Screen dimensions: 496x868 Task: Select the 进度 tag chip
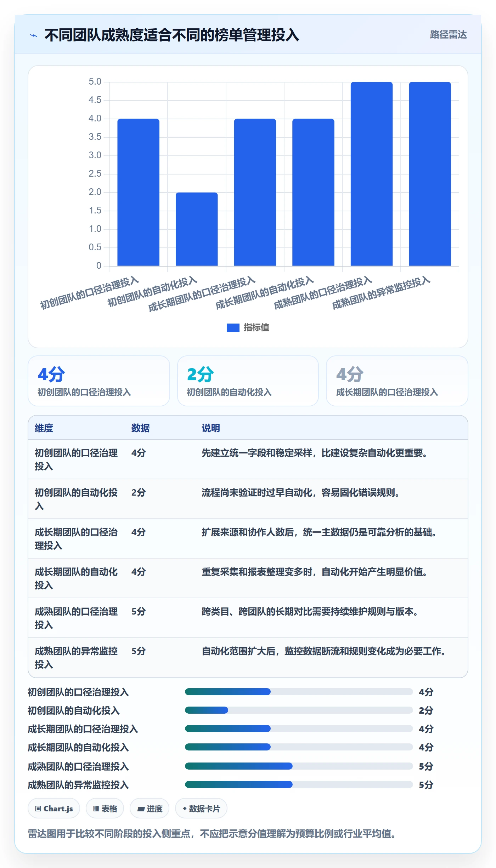(150, 809)
